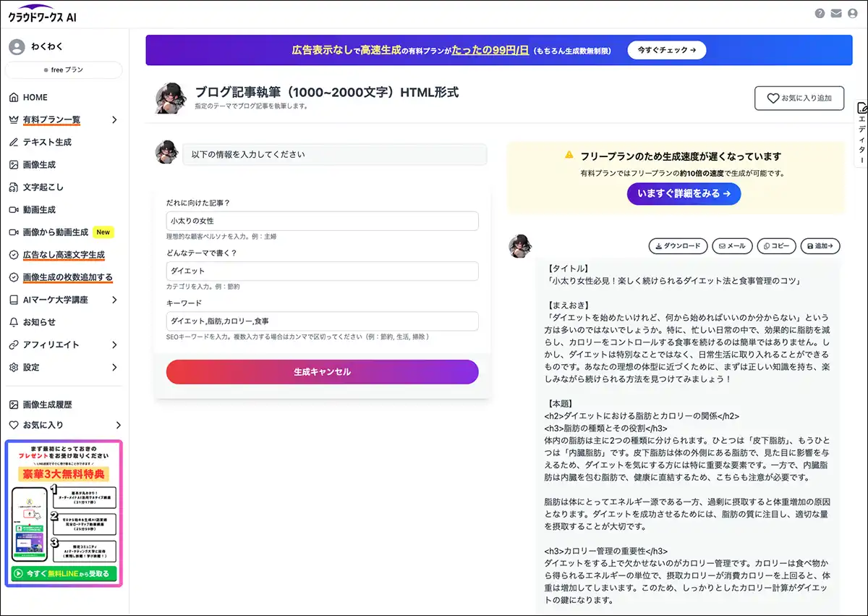Click the headphone icon for 文字起こし
Screen dimensions: 868x616
14,187
